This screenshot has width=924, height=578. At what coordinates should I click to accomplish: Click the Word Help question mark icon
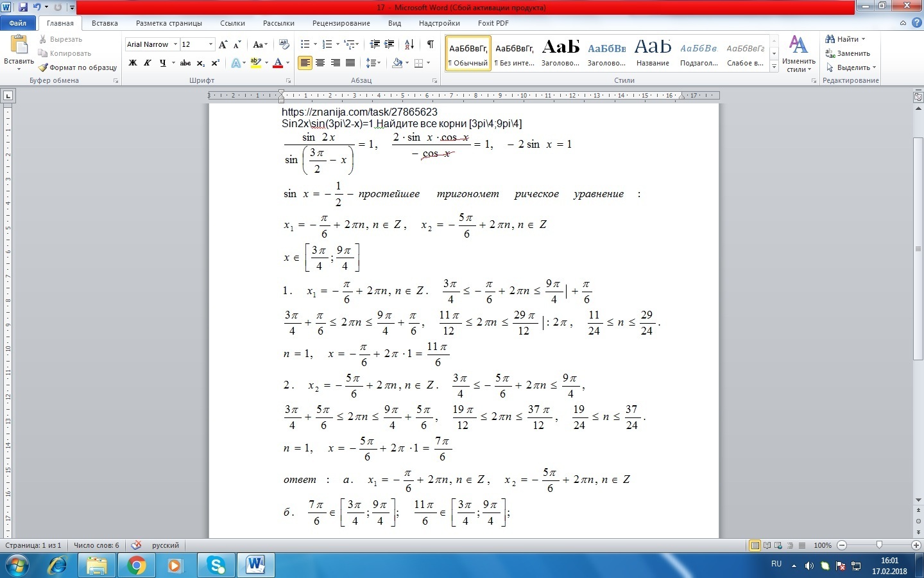[916, 22]
